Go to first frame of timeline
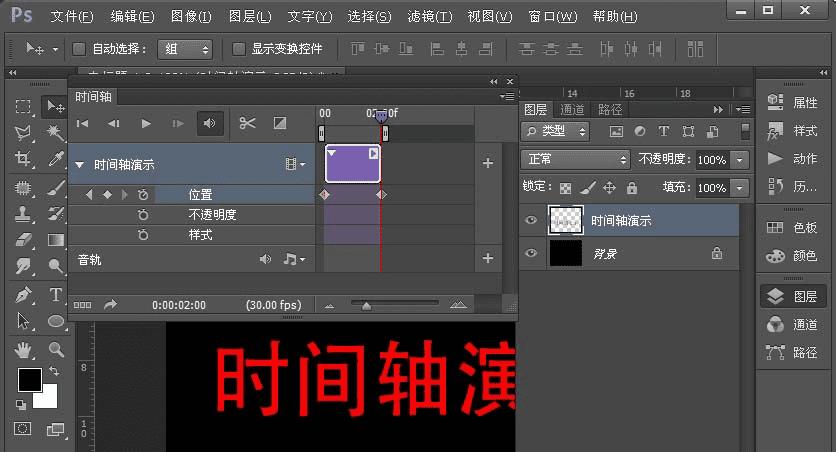The image size is (836, 452). click(82, 124)
